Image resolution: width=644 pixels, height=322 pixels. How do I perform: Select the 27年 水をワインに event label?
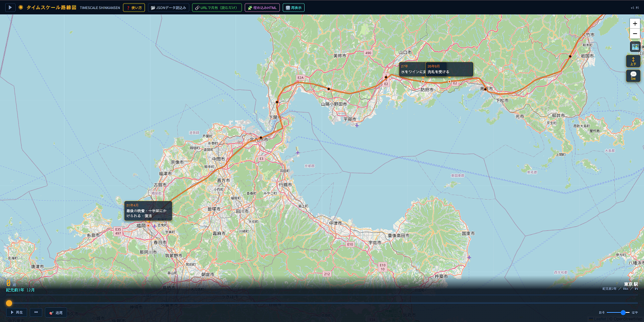point(412,69)
